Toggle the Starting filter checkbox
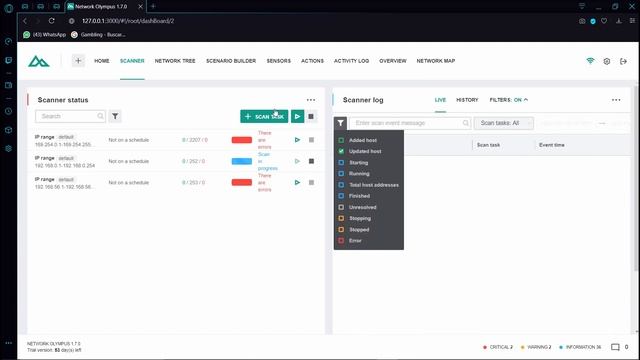Screen dimensions: 640x360 coord(341,162)
